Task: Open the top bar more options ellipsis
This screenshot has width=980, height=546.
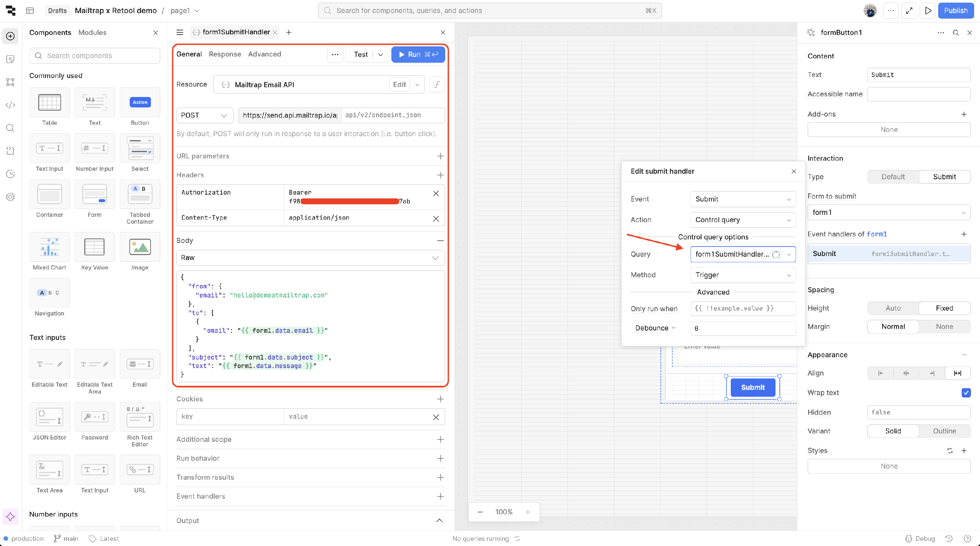Action: point(891,11)
